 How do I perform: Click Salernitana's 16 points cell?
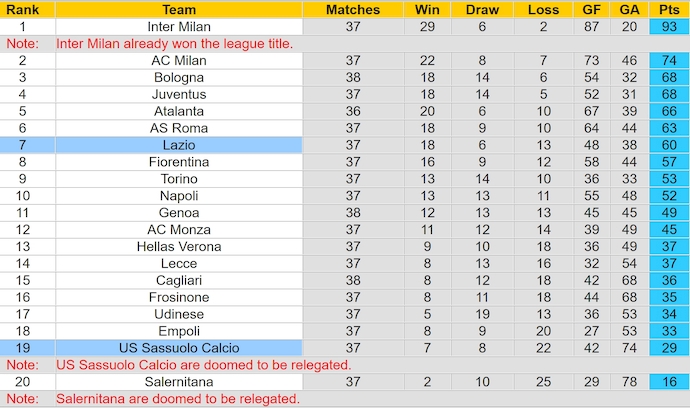[x=669, y=382]
